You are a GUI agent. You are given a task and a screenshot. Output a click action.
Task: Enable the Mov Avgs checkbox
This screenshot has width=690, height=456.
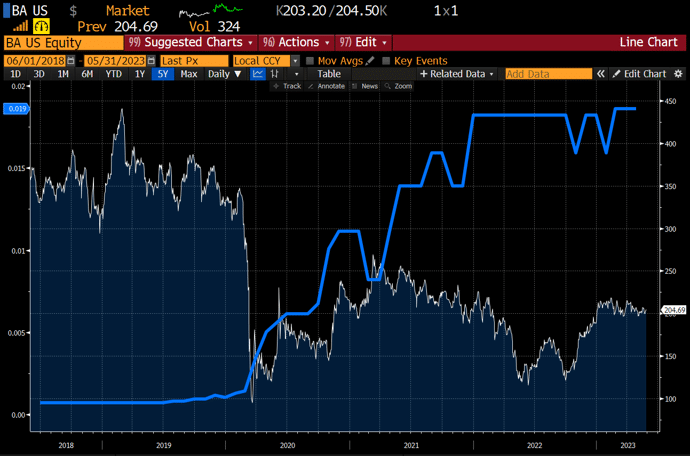tap(310, 61)
